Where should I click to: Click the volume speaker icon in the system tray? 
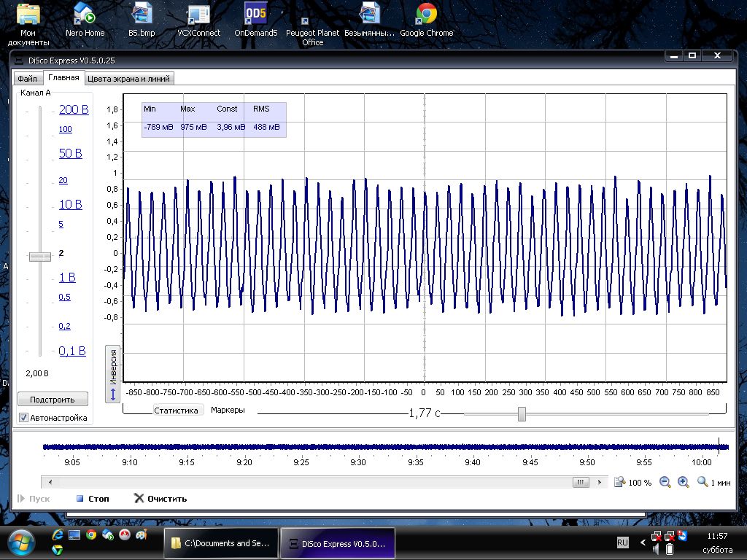(x=657, y=550)
